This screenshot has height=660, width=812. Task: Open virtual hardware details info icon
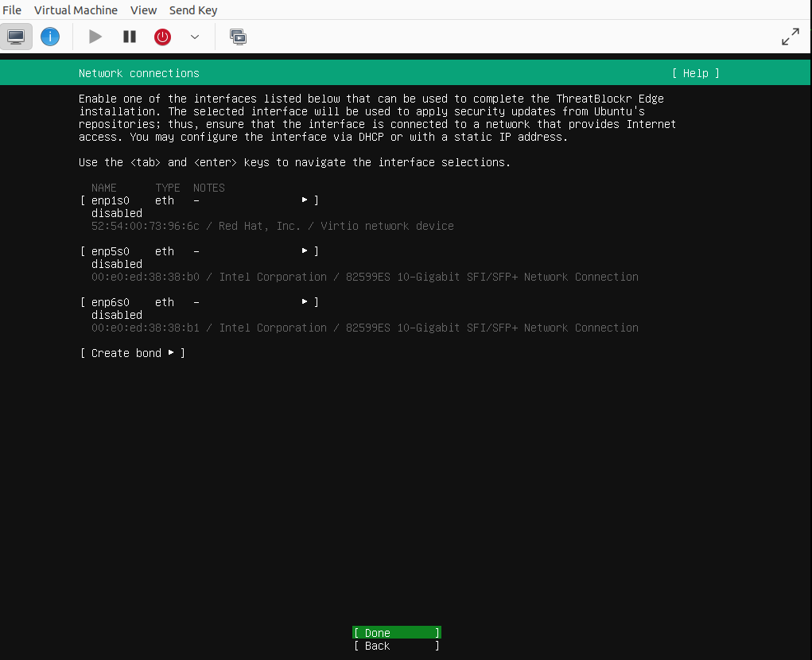[x=50, y=37]
